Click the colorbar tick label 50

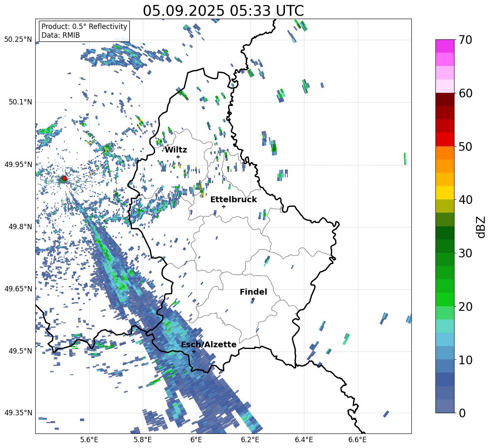(465, 146)
